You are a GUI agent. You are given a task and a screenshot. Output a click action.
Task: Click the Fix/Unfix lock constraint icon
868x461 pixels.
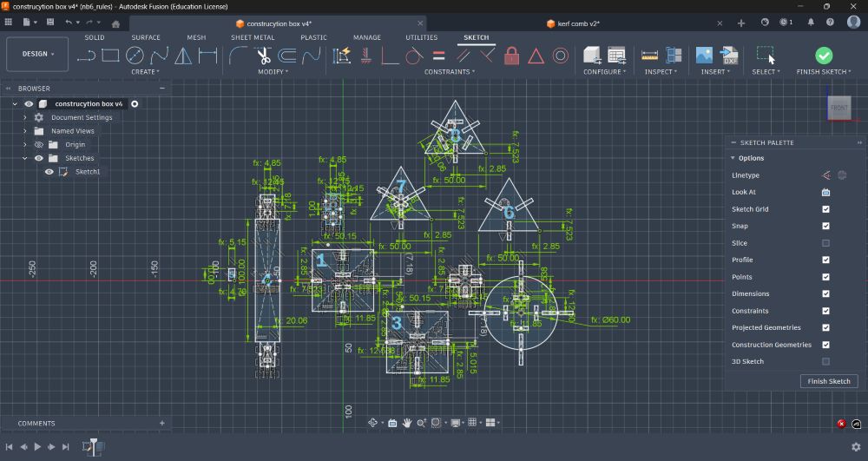pyautogui.click(x=511, y=56)
